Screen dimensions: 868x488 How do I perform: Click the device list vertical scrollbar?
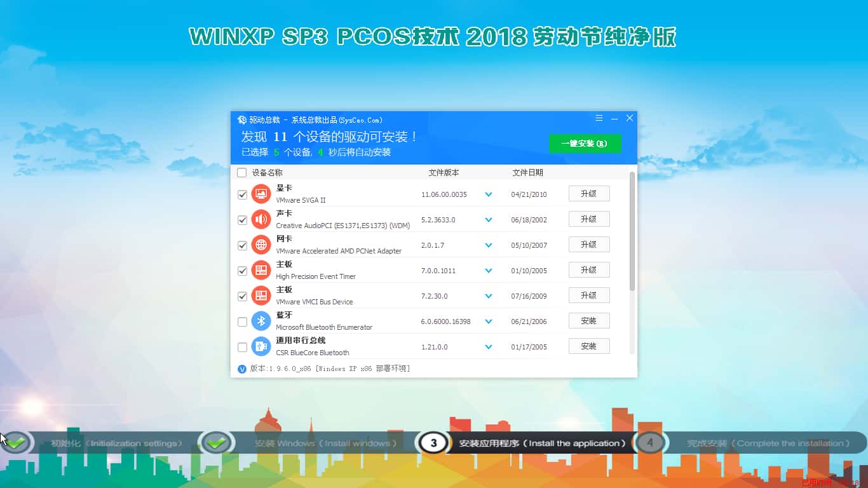click(x=632, y=231)
